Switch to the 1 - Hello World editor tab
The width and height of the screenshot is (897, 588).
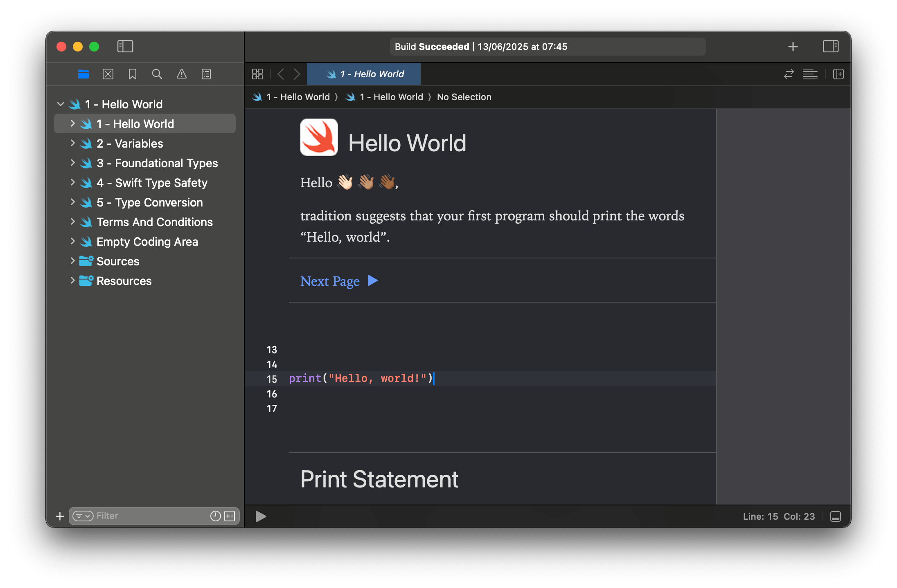(x=363, y=74)
